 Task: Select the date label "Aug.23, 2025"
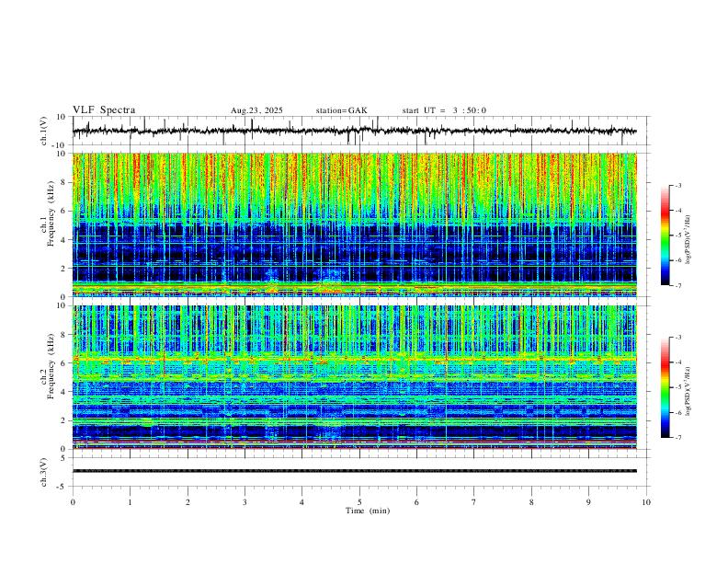pos(256,110)
